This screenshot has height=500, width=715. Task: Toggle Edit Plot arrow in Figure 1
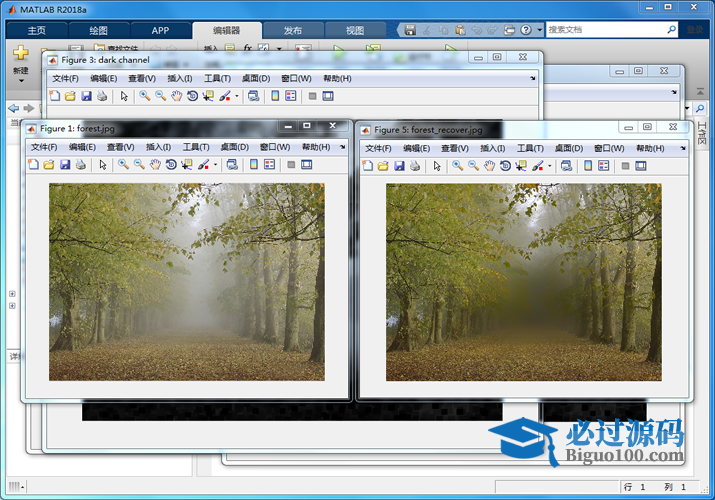point(102,165)
